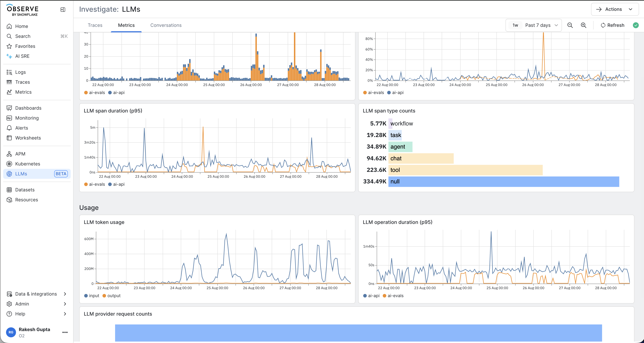Open Favorites via the star icon
Image resolution: width=644 pixels, height=343 pixels.
point(9,46)
